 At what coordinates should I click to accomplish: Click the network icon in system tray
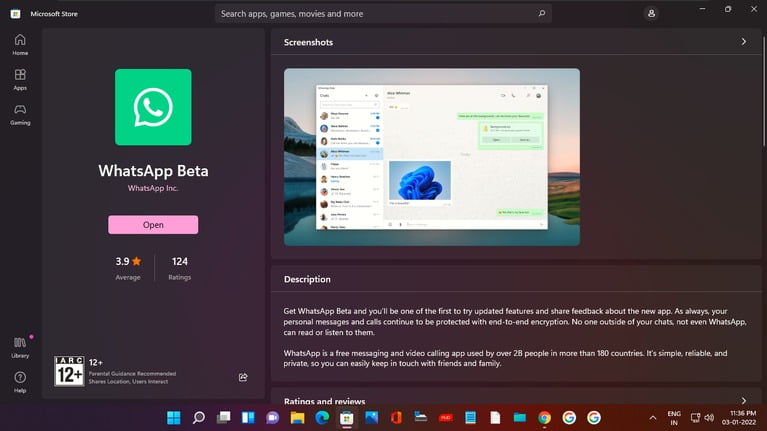pos(695,417)
